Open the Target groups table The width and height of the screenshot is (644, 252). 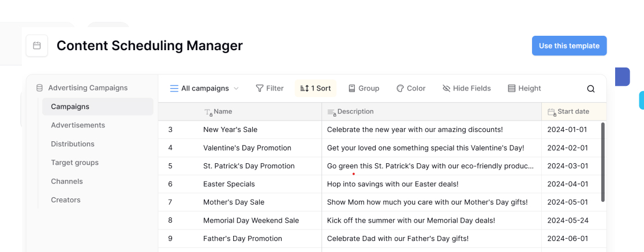(75, 163)
